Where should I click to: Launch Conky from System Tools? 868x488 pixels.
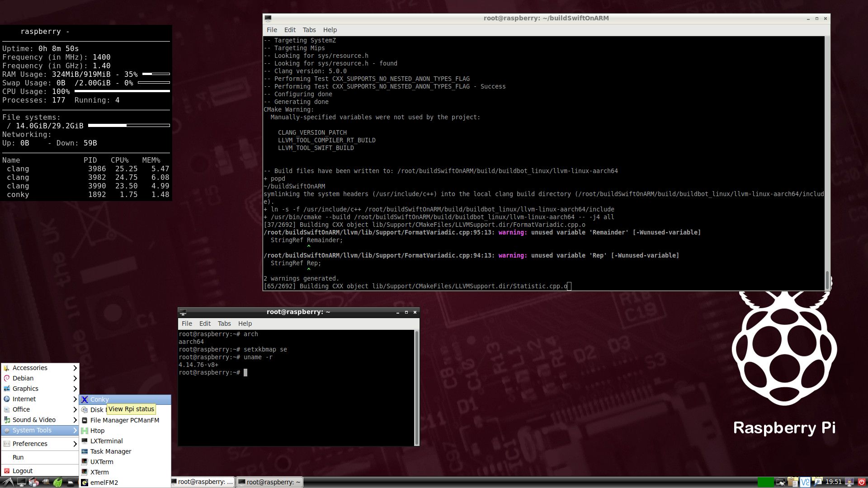pyautogui.click(x=99, y=399)
